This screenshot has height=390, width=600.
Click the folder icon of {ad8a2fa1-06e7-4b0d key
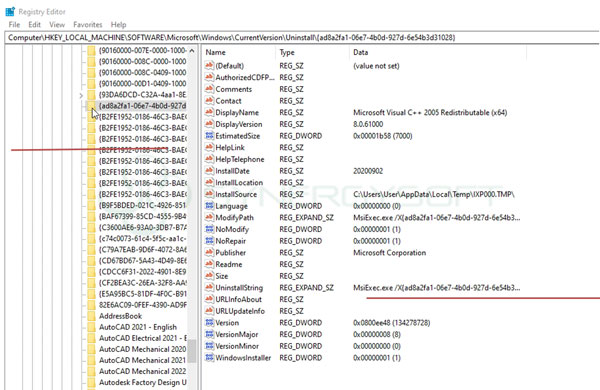click(x=91, y=106)
